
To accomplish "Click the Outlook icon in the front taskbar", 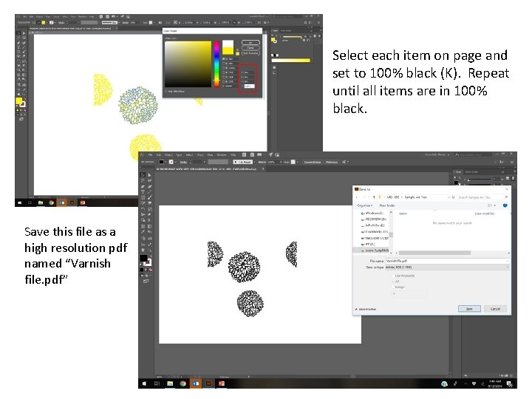I will coord(196,383).
